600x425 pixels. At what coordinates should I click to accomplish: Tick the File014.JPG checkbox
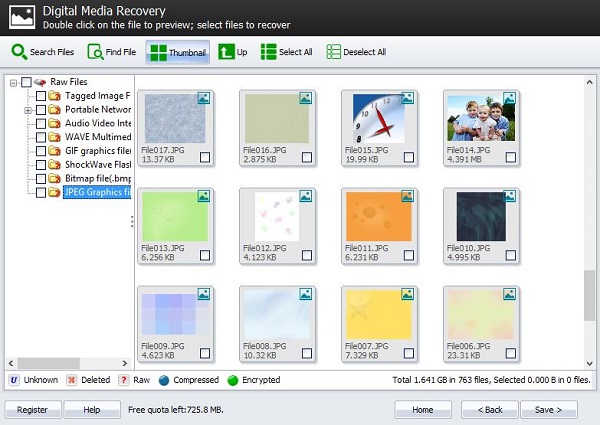tap(510, 158)
